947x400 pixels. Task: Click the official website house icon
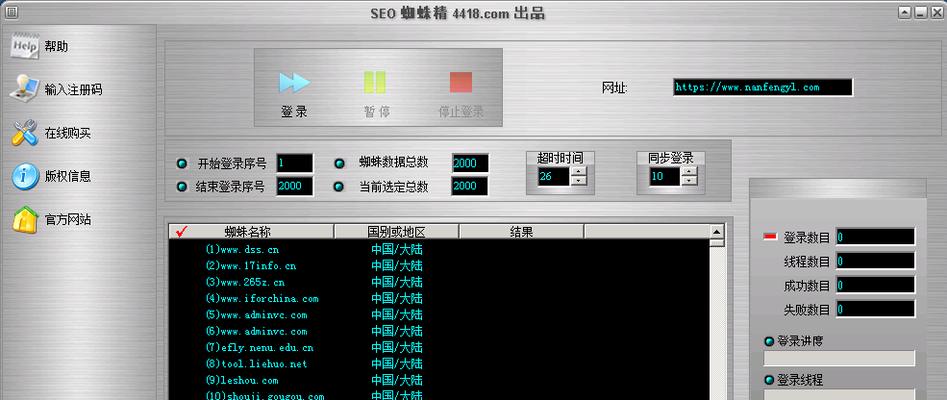[x=25, y=219]
